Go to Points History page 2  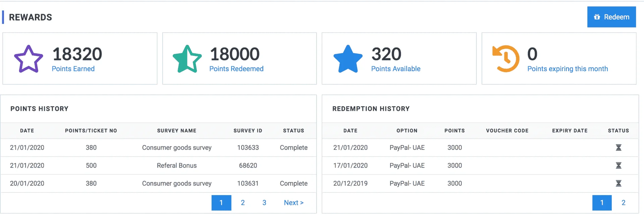243,203
